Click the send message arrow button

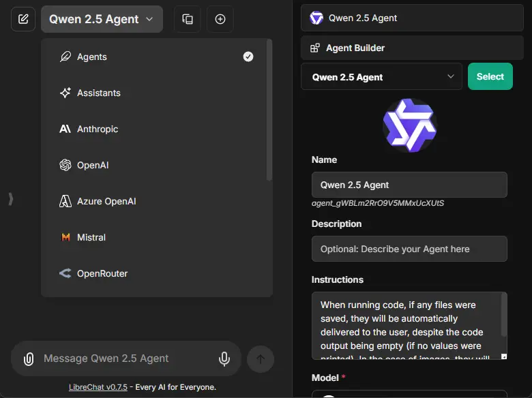click(x=261, y=358)
